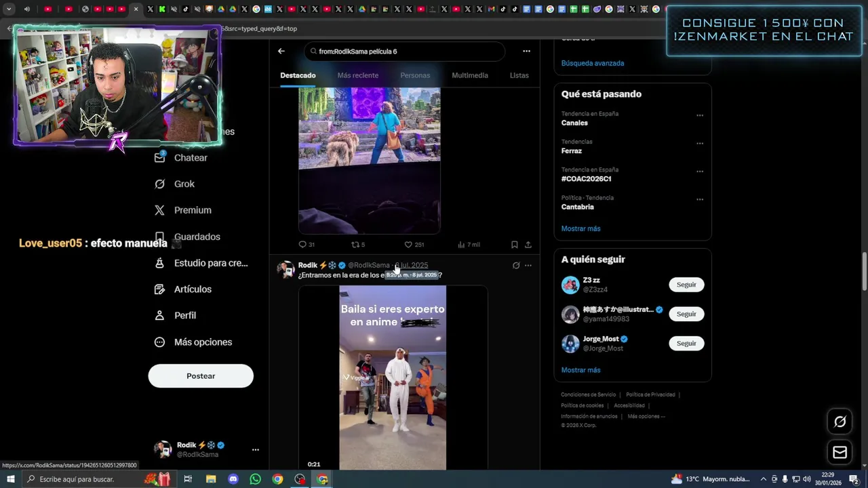This screenshot has width=868, height=488.
Task: Open account menu dots beside Rodik profile
Action: [x=256, y=449]
